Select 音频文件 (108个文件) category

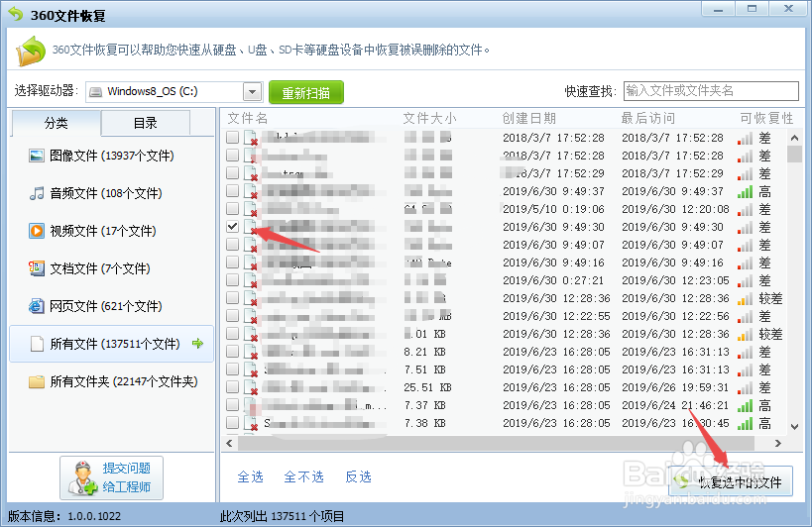[x=111, y=193]
